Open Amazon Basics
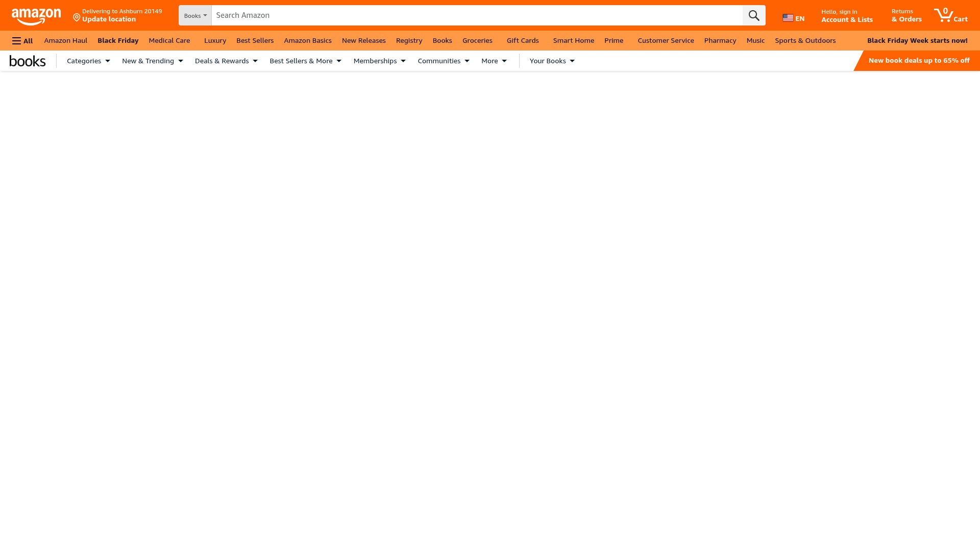 click(x=308, y=40)
